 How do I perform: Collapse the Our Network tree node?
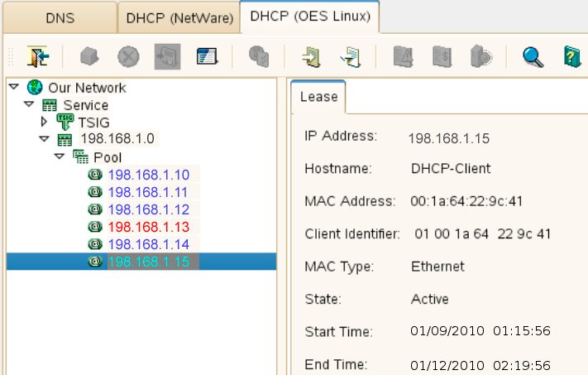coord(13,88)
